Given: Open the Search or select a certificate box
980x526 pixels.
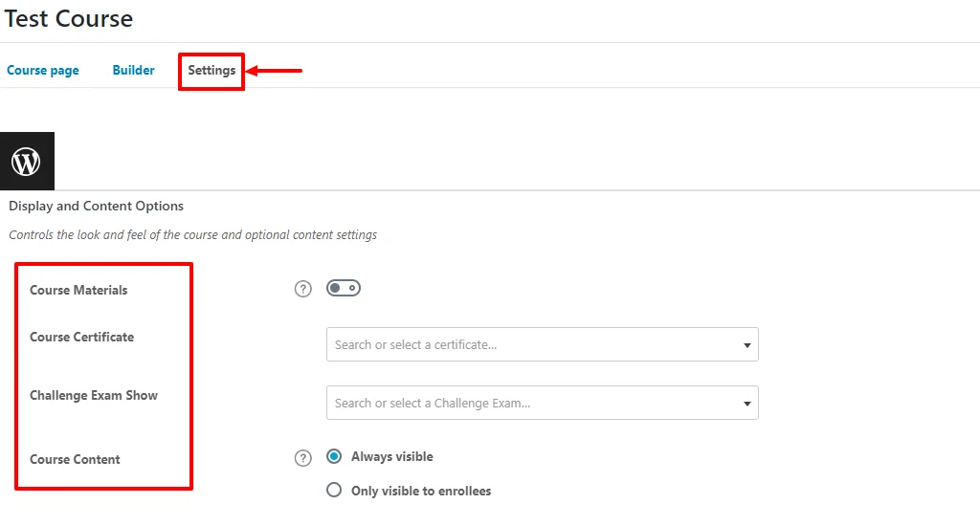Looking at the screenshot, I should tap(543, 344).
